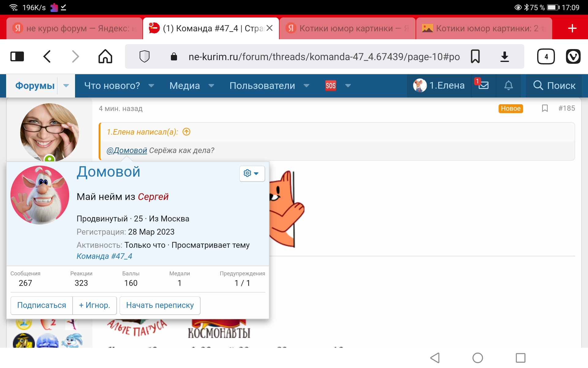
Task: Click shield tracker-blocker icon in address bar
Action: [x=144, y=56]
